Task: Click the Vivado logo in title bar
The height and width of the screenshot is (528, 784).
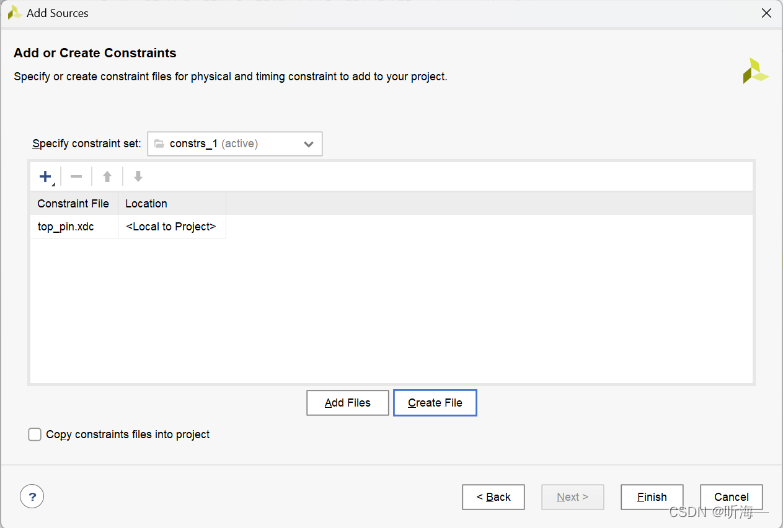Action: (14, 13)
